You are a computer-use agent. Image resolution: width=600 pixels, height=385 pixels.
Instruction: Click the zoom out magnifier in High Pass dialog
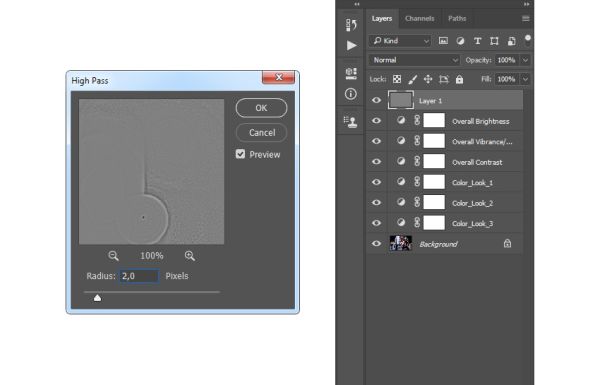[x=113, y=256]
